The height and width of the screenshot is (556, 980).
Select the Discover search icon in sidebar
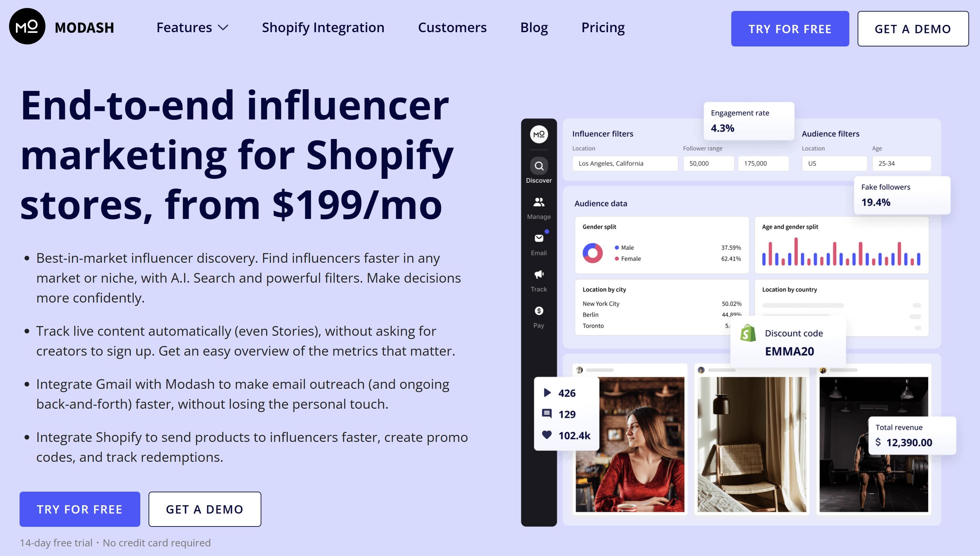tap(539, 166)
